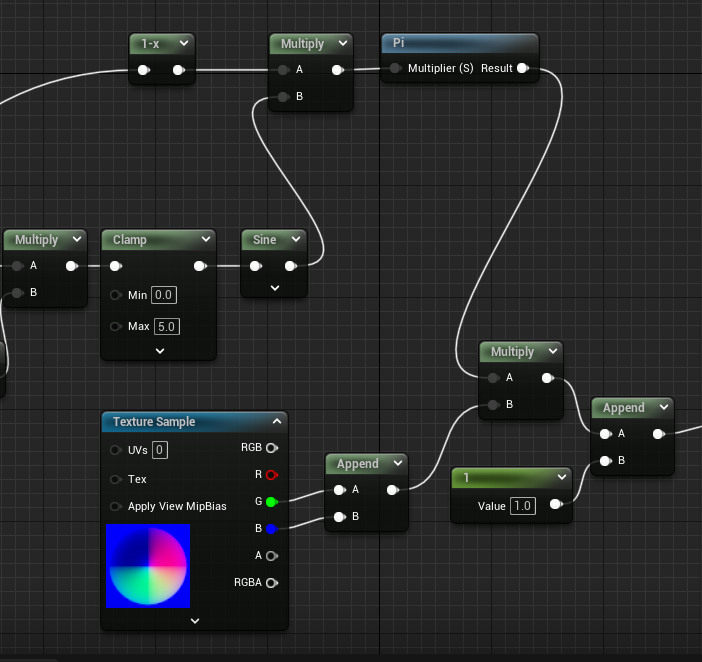702x662 pixels.
Task: Select the Pi node title bar
Action: (x=460, y=43)
